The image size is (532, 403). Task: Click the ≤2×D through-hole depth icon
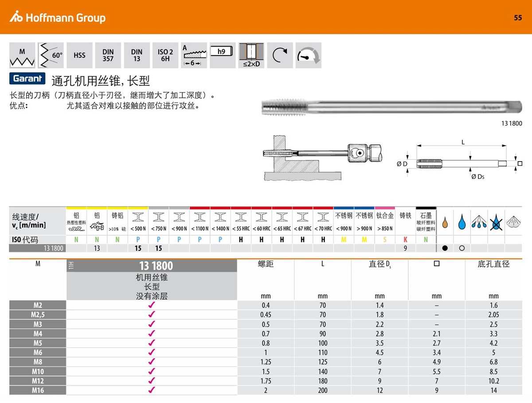click(251, 55)
